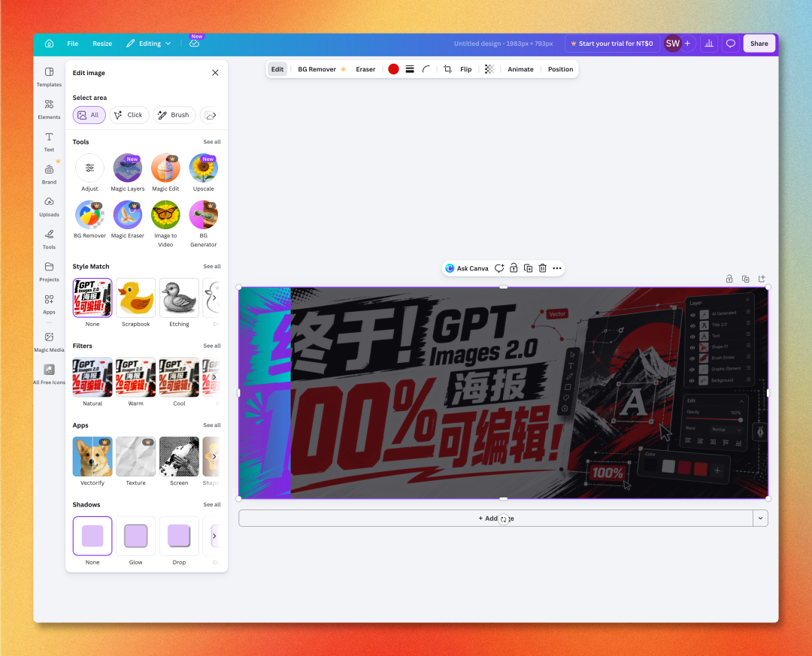This screenshot has width=812, height=656.
Task: Open the transparency checkerboard icon
Action: (489, 69)
